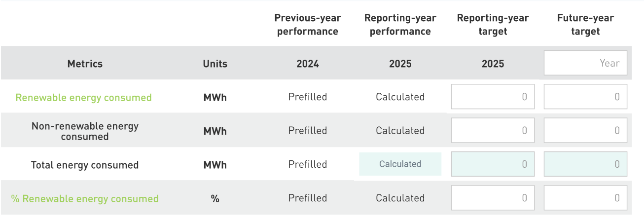Open the % Renewable energy consumed link
The image size is (644, 222).
(x=85, y=199)
